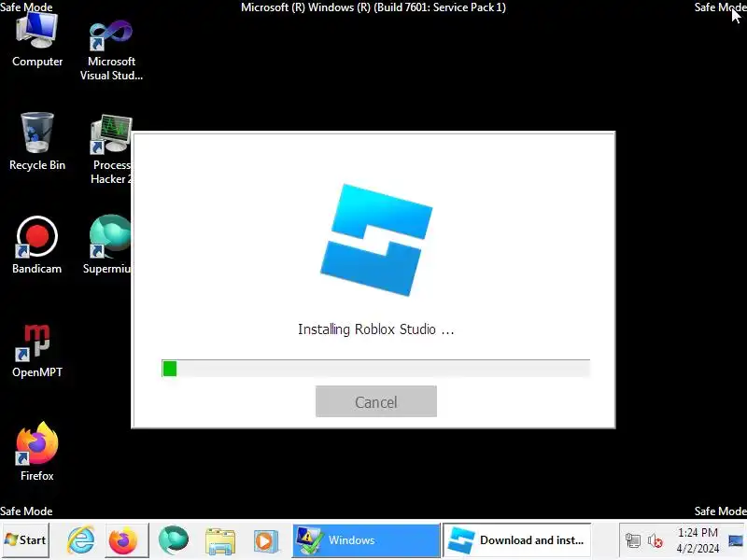Cancel the Roblox Studio installation

coord(376,401)
